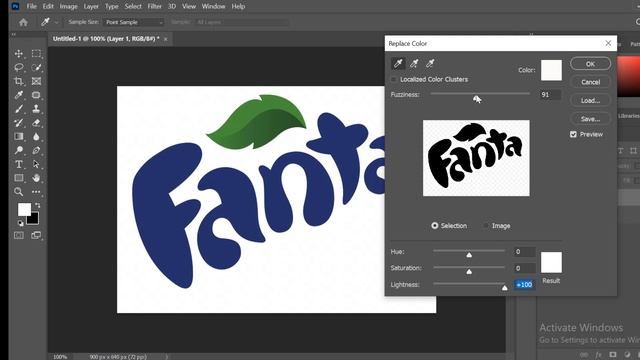640x360 pixels.
Task: Open the Select menu
Action: [x=133, y=6]
